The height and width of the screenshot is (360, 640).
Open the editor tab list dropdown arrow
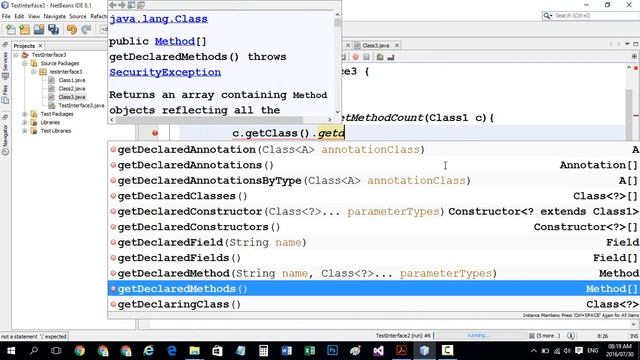click(627, 44)
